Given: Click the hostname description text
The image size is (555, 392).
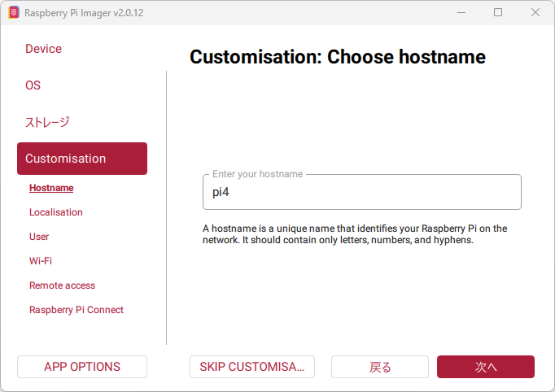Looking at the screenshot, I should pos(355,234).
